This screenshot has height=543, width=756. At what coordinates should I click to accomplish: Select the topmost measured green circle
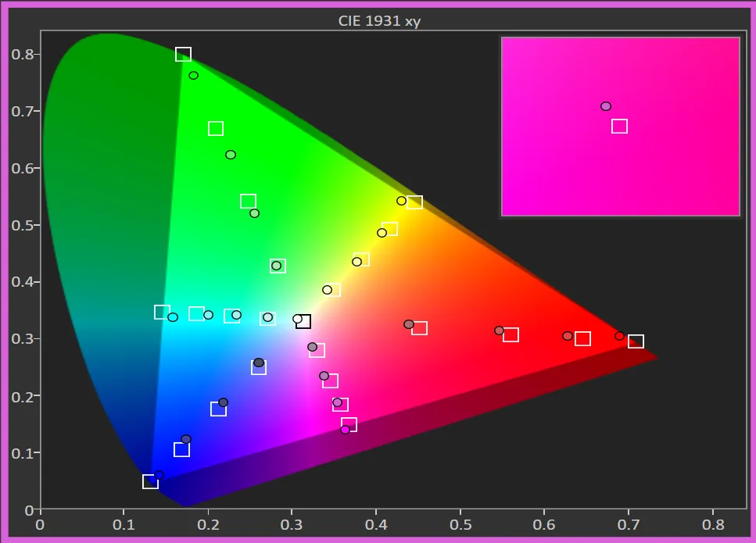pyautogui.click(x=193, y=76)
